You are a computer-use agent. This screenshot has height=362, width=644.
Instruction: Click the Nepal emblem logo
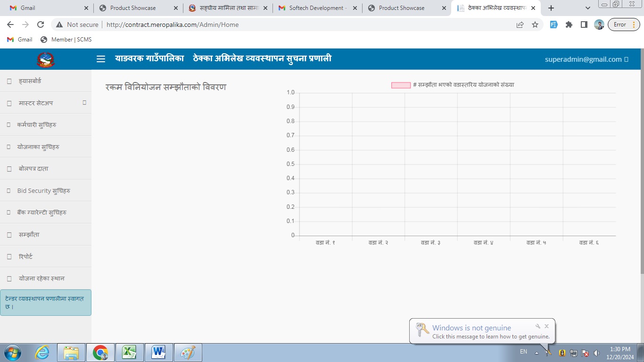(x=46, y=59)
